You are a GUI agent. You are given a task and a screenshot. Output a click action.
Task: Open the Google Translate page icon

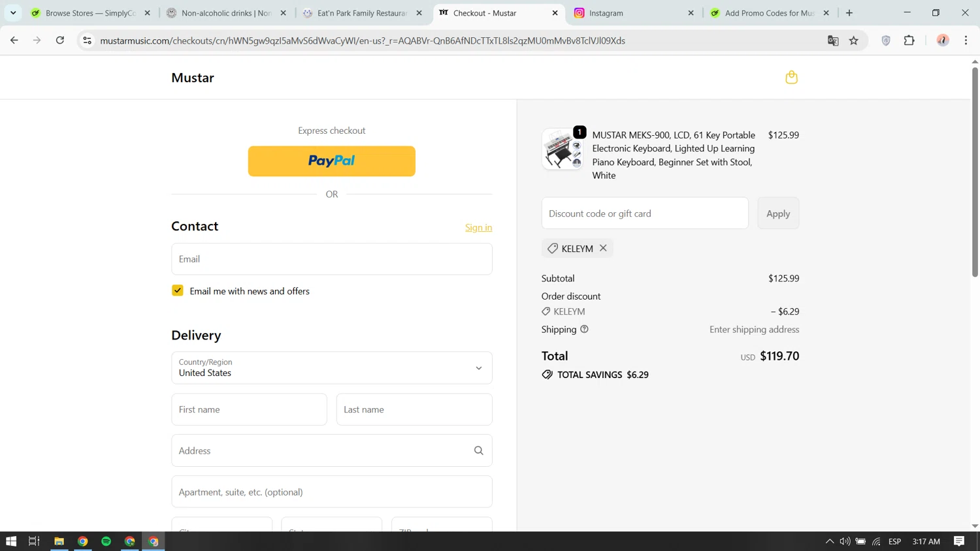pos(833,40)
